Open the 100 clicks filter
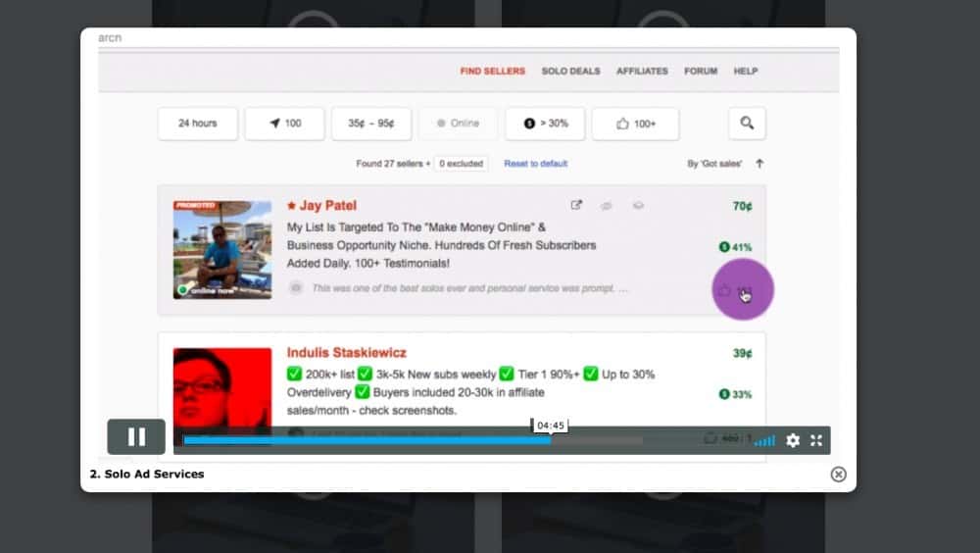980x553 pixels. pos(284,124)
